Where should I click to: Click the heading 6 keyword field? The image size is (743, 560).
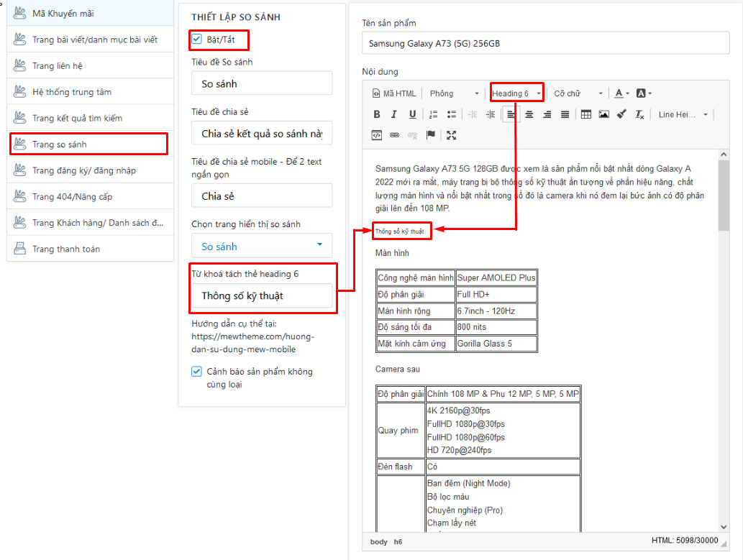pos(262,295)
